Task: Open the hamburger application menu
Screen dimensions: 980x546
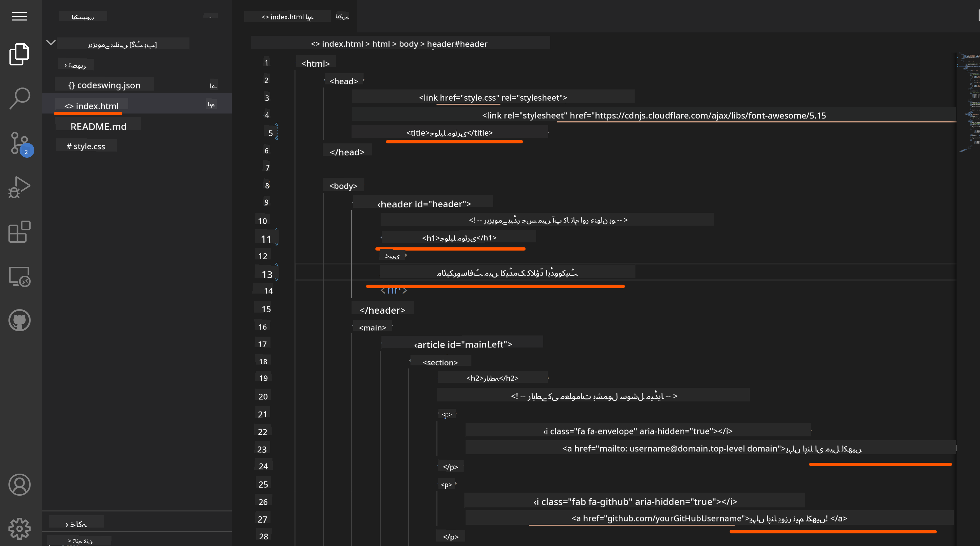Action: point(19,16)
